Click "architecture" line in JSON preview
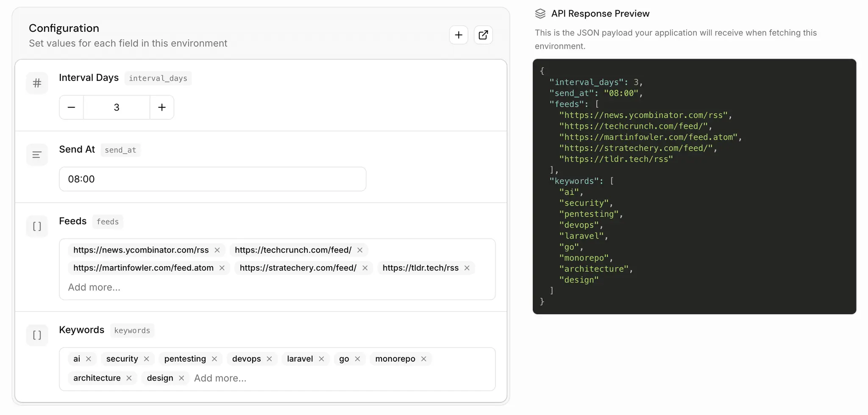Image resolution: width=868 pixels, height=415 pixels. click(596, 269)
